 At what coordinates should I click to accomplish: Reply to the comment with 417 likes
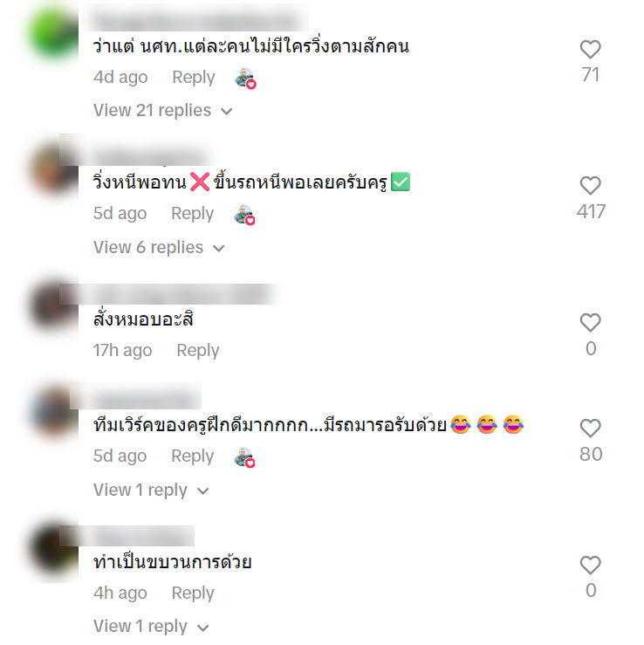[193, 214]
